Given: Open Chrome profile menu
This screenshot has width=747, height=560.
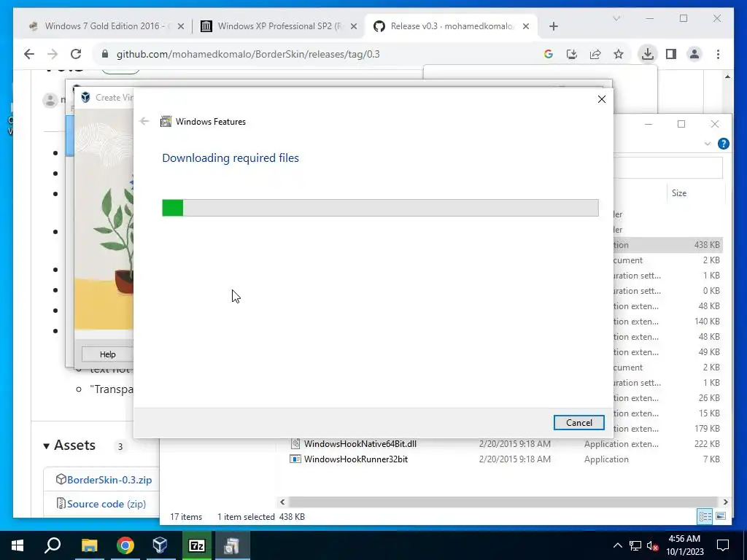Looking at the screenshot, I should [694, 54].
